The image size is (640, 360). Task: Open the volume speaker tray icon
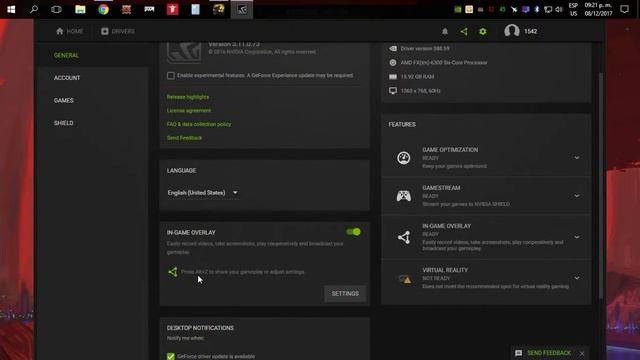coord(559,9)
